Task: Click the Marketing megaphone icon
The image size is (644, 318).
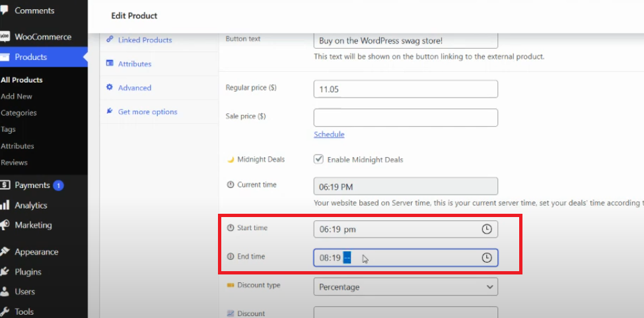Action: (x=5, y=225)
